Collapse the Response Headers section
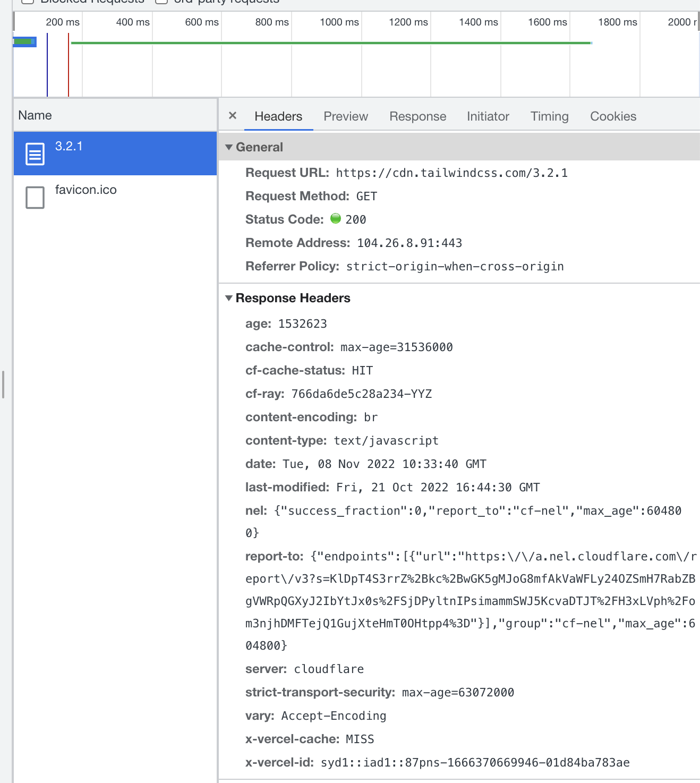The width and height of the screenshot is (700, 783). point(229,298)
